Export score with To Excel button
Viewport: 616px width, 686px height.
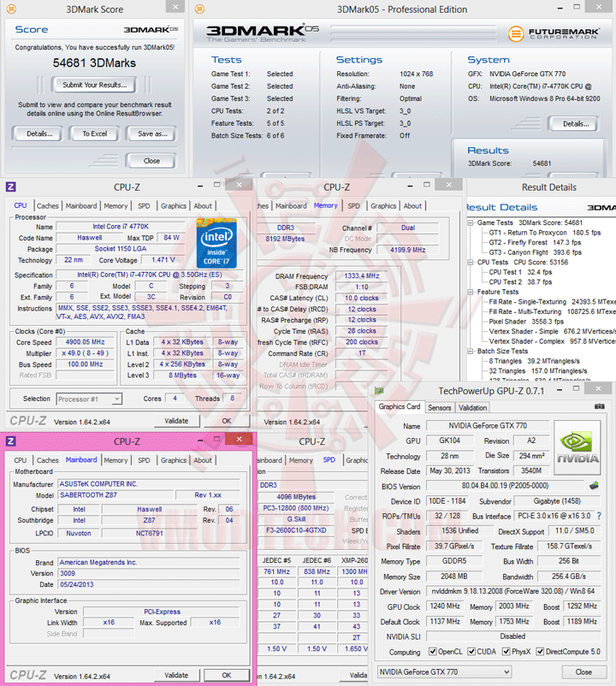(94, 134)
